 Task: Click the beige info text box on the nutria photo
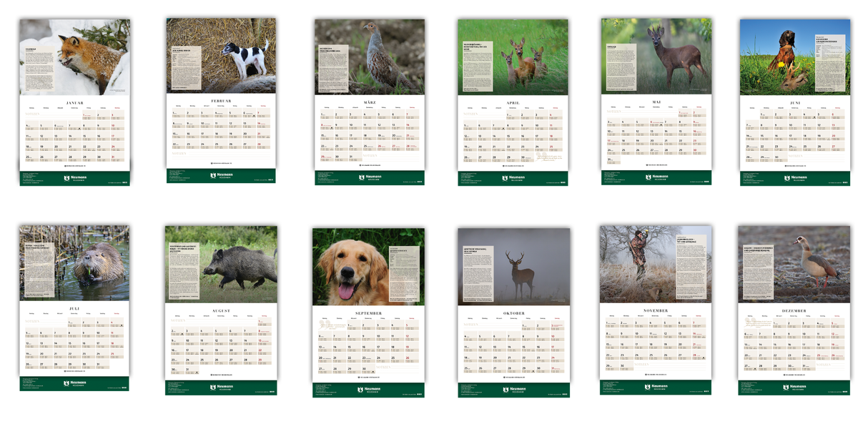39,271
